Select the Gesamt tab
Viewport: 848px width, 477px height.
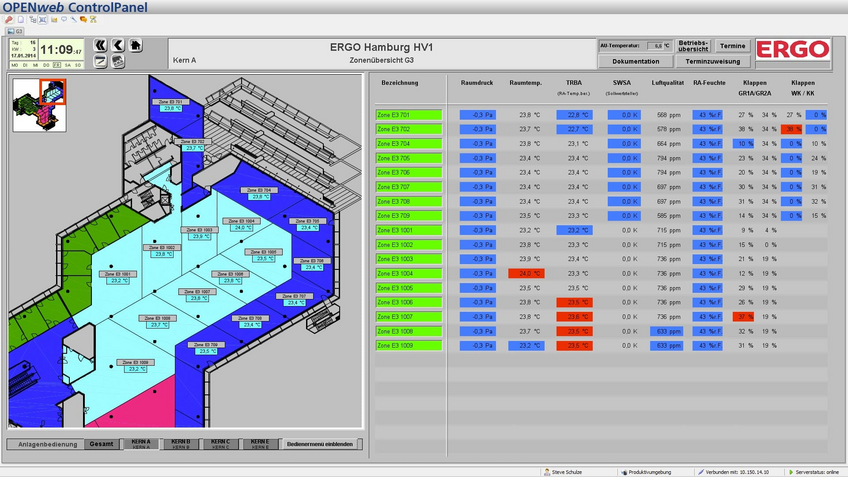(x=102, y=444)
